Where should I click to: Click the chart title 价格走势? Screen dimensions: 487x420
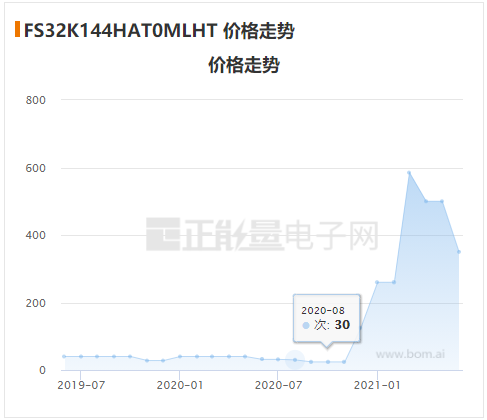[244, 65]
